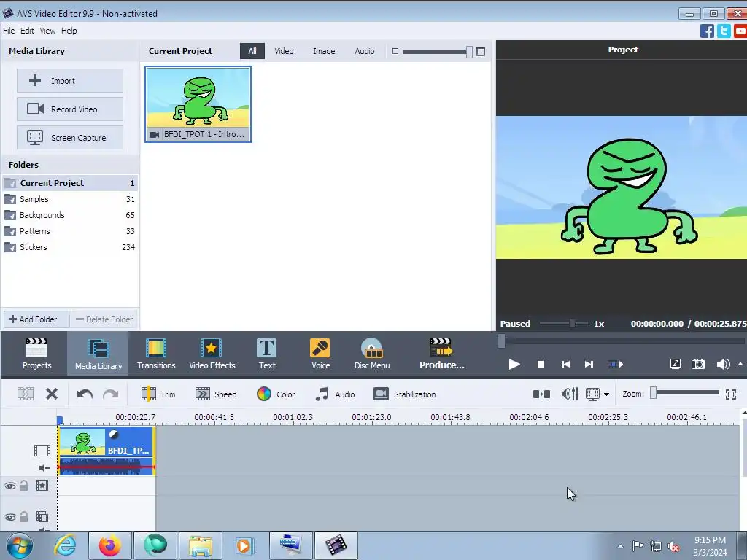Open the File menu
Screen dimensions: 747x560
pos(9,31)
